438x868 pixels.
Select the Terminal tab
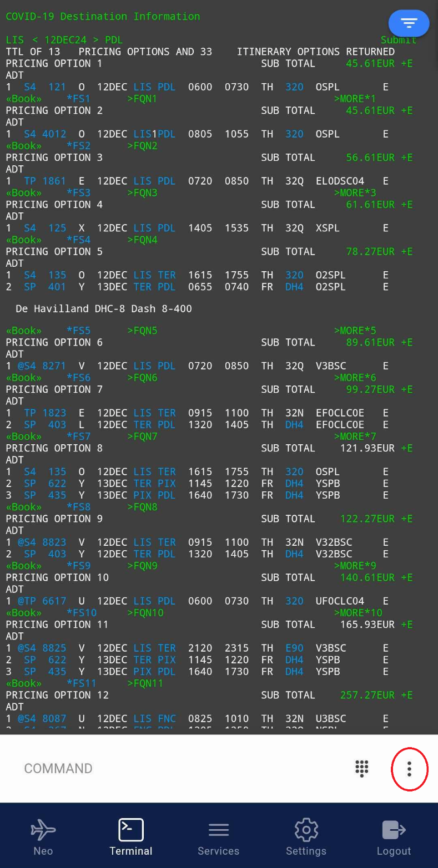coord(131,837)
